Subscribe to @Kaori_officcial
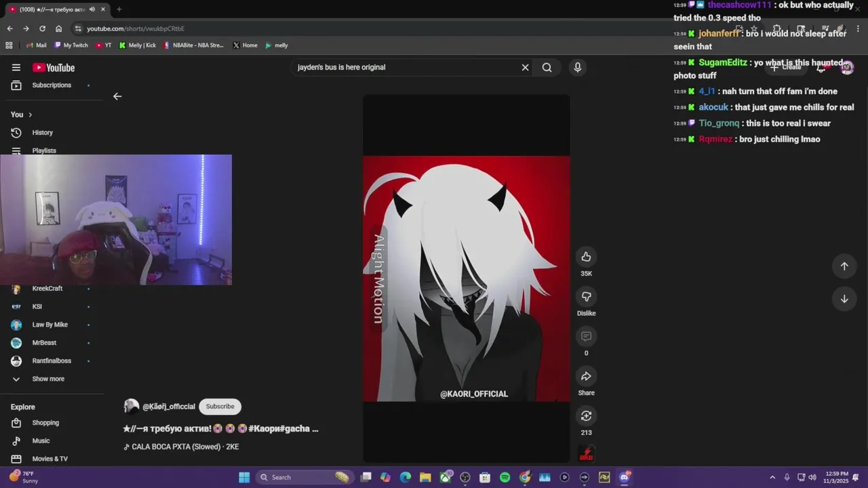 [x=220, y=407]
